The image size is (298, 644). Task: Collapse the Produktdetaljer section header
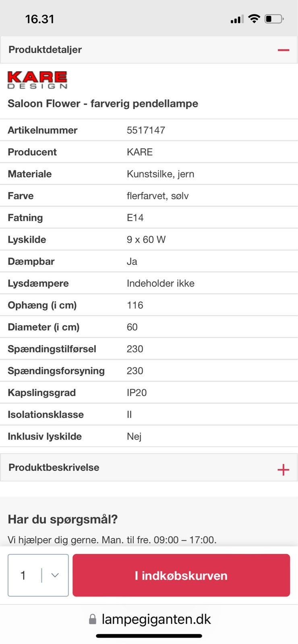click(x=149, y=50)
